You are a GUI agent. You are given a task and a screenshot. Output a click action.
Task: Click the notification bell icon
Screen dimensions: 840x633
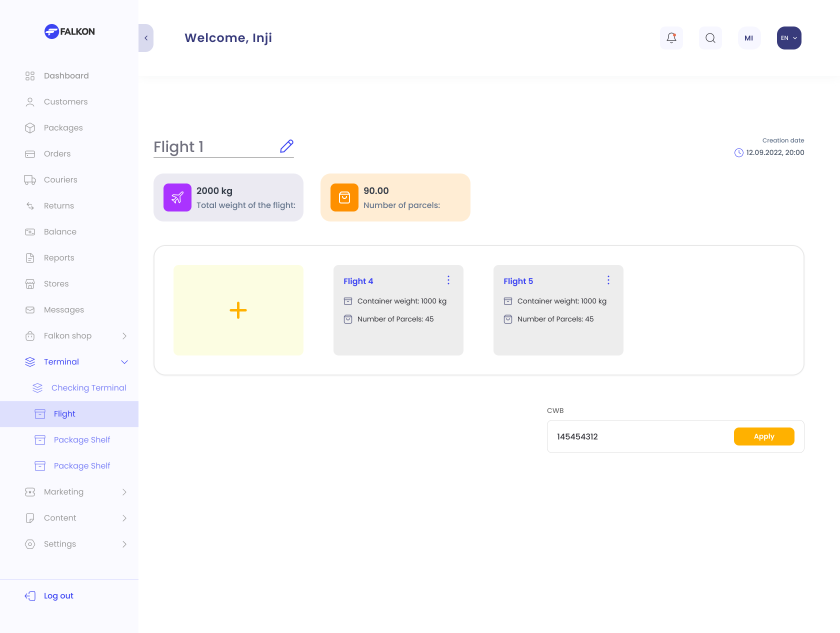[671, 38]
